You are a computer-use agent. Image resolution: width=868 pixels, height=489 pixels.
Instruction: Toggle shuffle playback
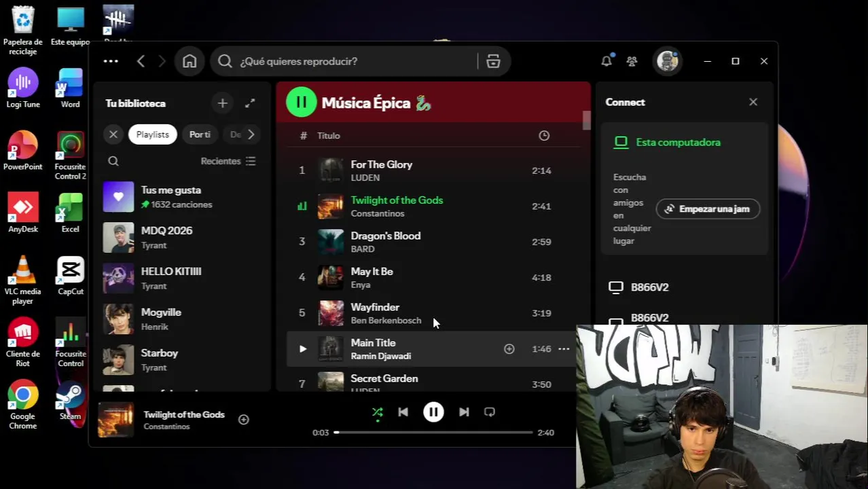(378, 412)
